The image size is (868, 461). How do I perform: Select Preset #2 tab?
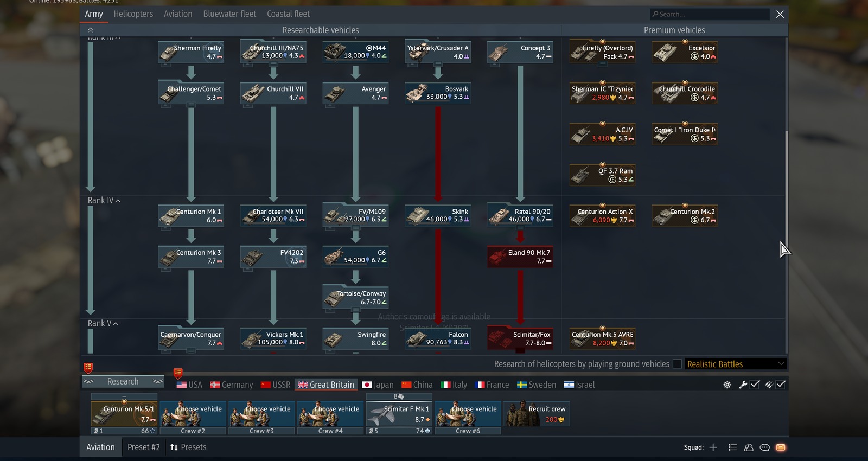tap(144, 447)
